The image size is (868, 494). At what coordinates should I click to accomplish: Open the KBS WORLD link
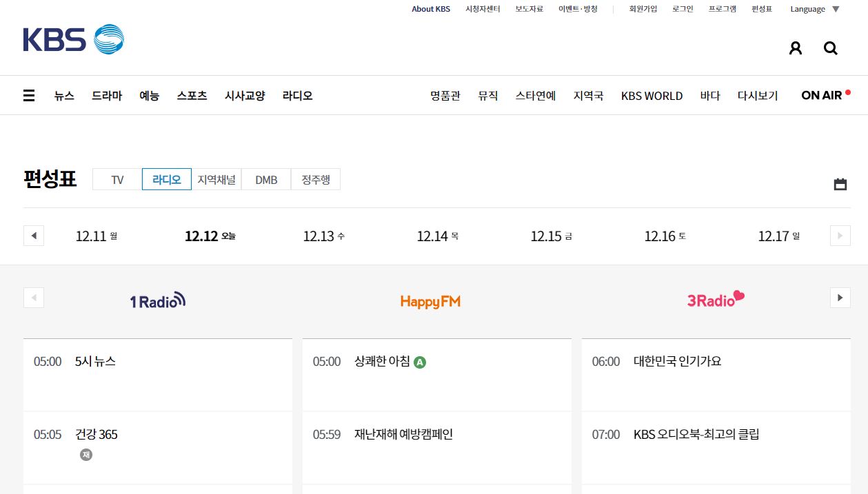click(652, 96)
